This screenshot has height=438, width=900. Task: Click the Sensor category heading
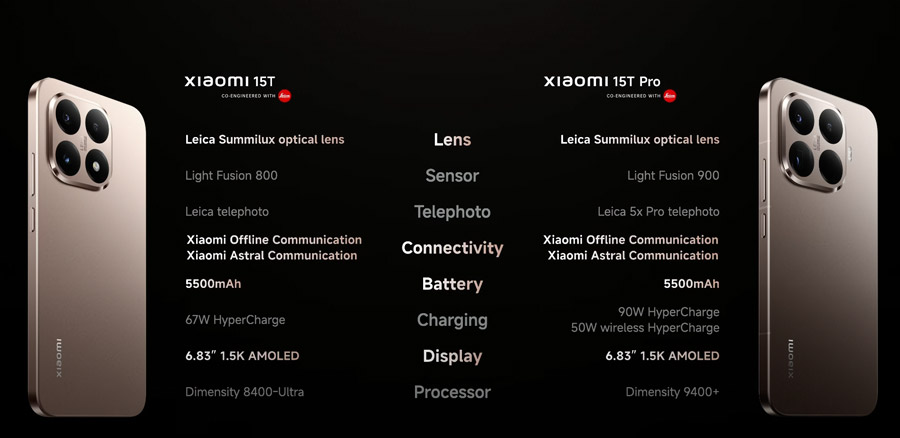[x=452, y=176]
